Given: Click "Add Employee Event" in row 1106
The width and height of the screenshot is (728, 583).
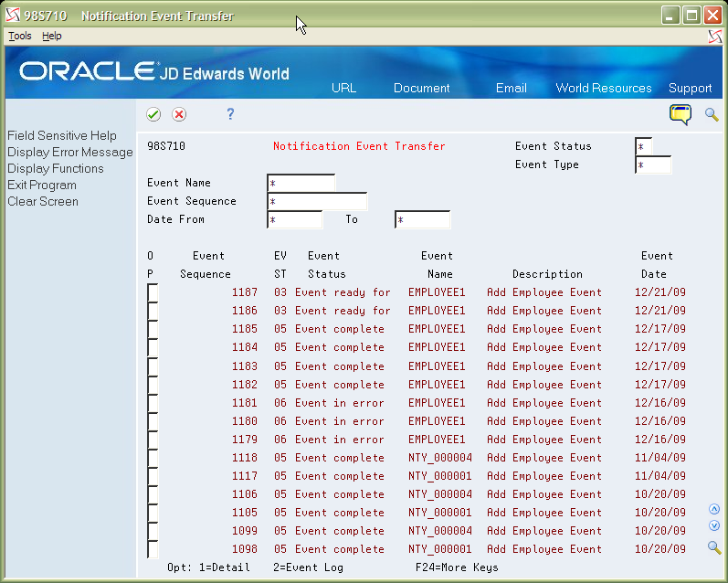Looking at the screenshot, I should tap(544, 494).
